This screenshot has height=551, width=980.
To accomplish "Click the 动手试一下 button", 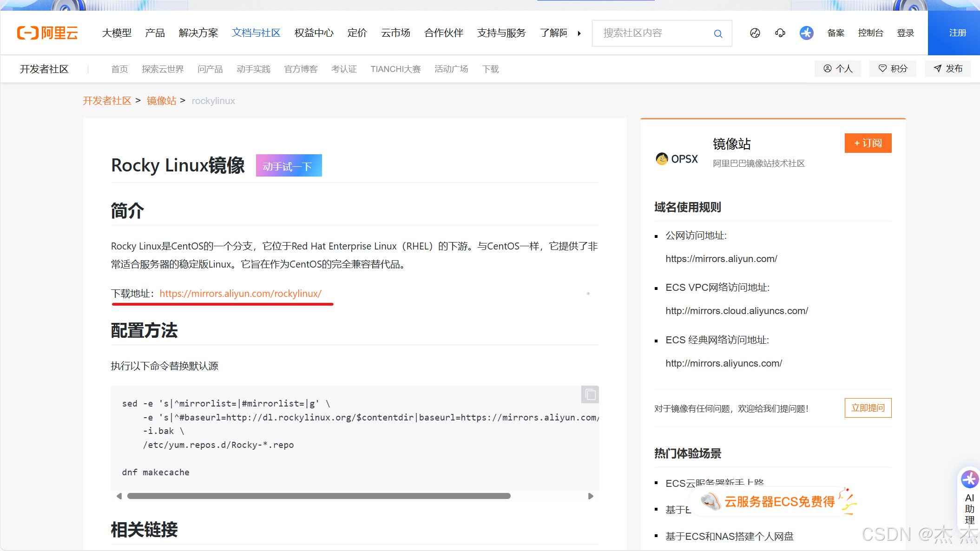I will coord(289,165).
